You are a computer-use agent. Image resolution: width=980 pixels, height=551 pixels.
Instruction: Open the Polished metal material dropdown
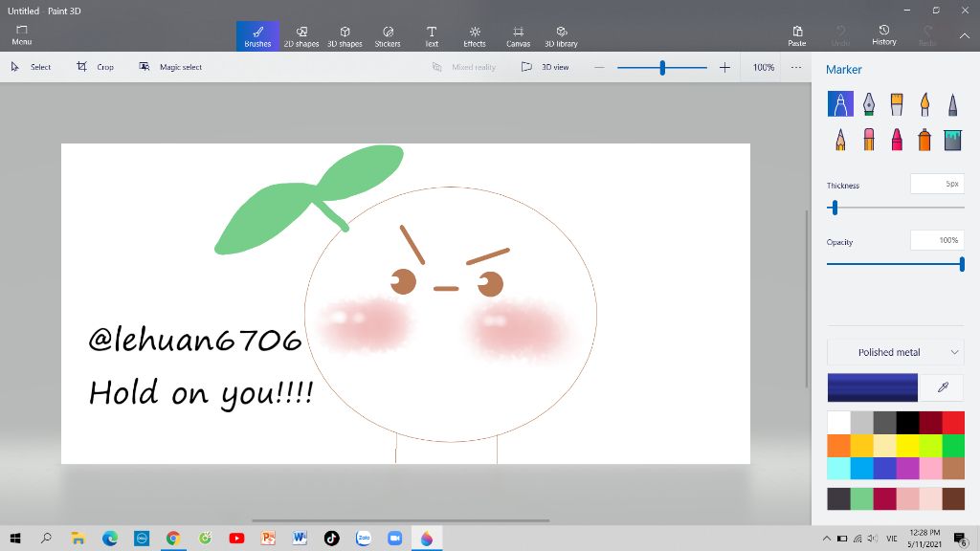pos(896,352)
